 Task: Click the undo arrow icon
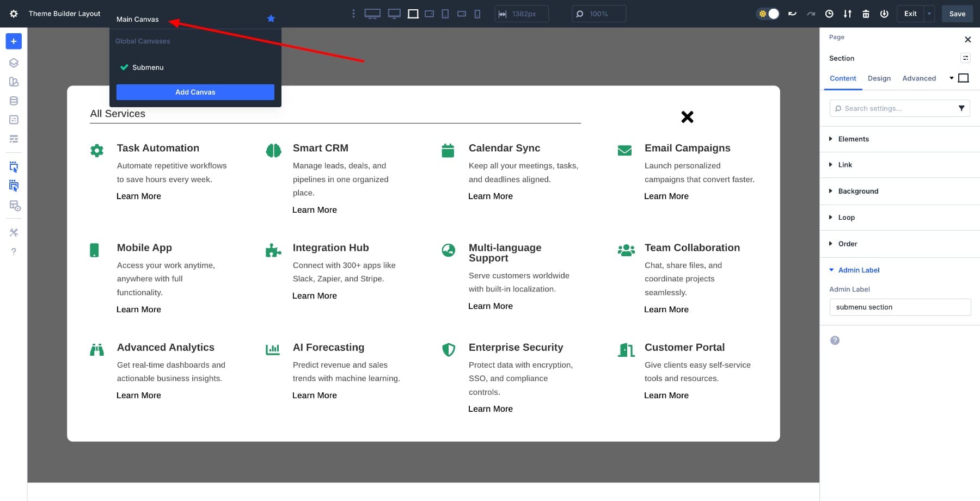[x=792, y=14]
